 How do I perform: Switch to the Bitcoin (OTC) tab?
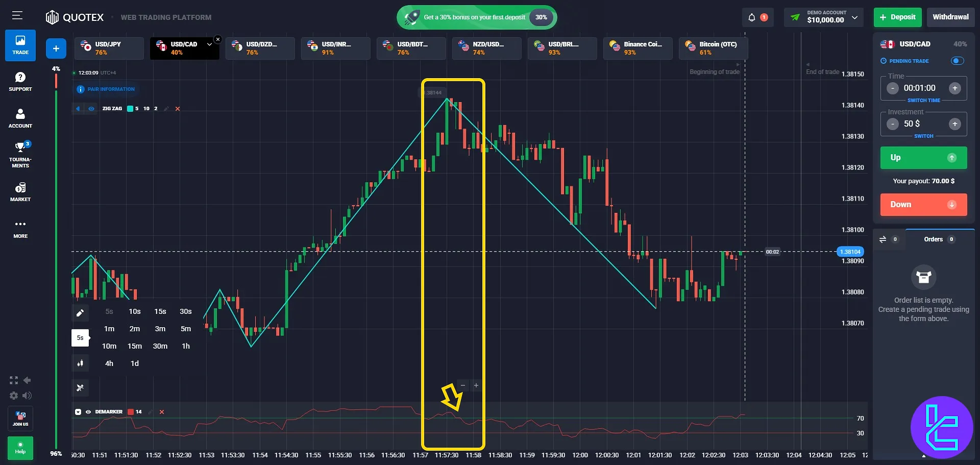point(714,48)
